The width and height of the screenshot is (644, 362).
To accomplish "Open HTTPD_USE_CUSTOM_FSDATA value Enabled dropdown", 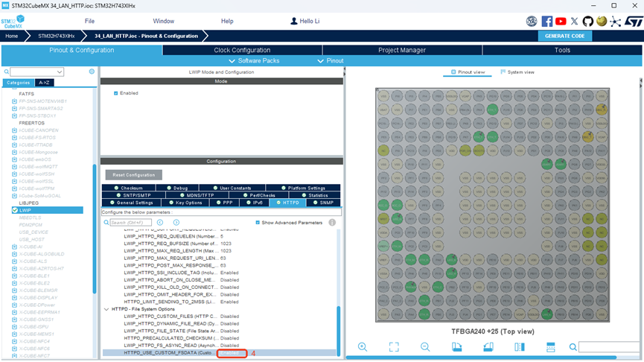I will [232, 353].
